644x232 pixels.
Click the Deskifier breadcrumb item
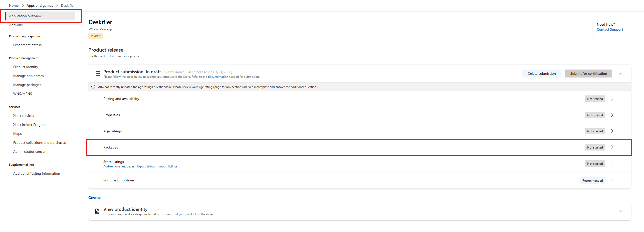coord(68,5)
